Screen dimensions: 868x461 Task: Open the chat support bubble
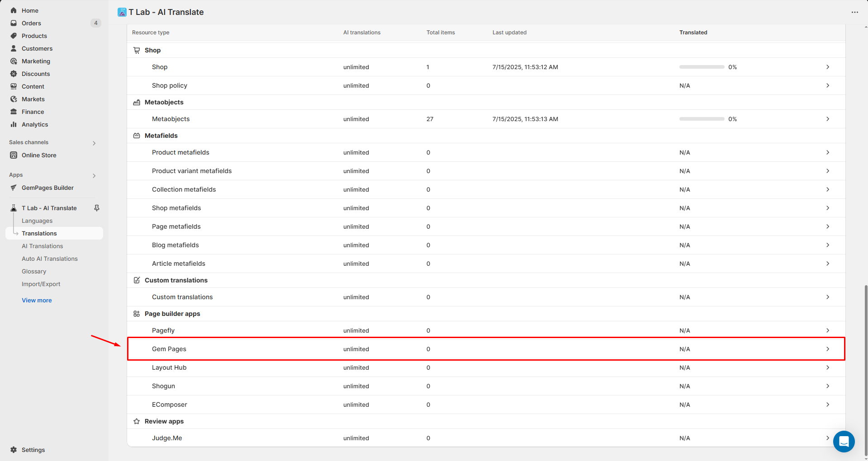[x=844, y=442]
